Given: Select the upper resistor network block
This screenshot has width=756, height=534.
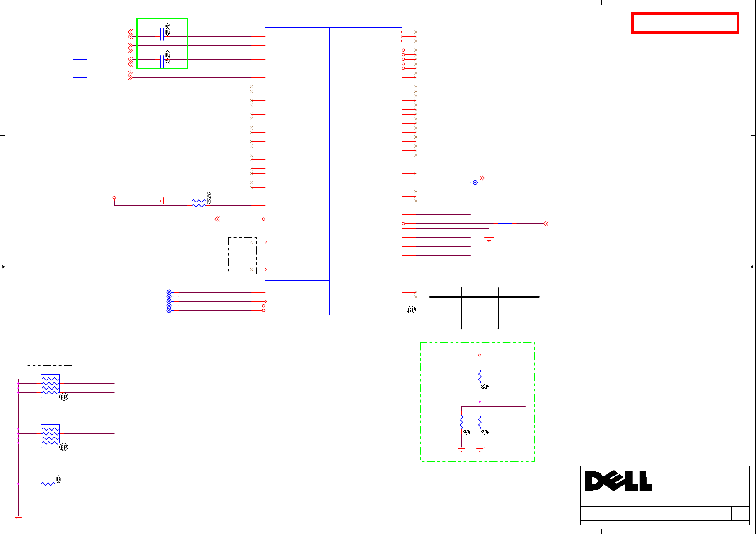Looking at the screenshot, I should point(50,385).
